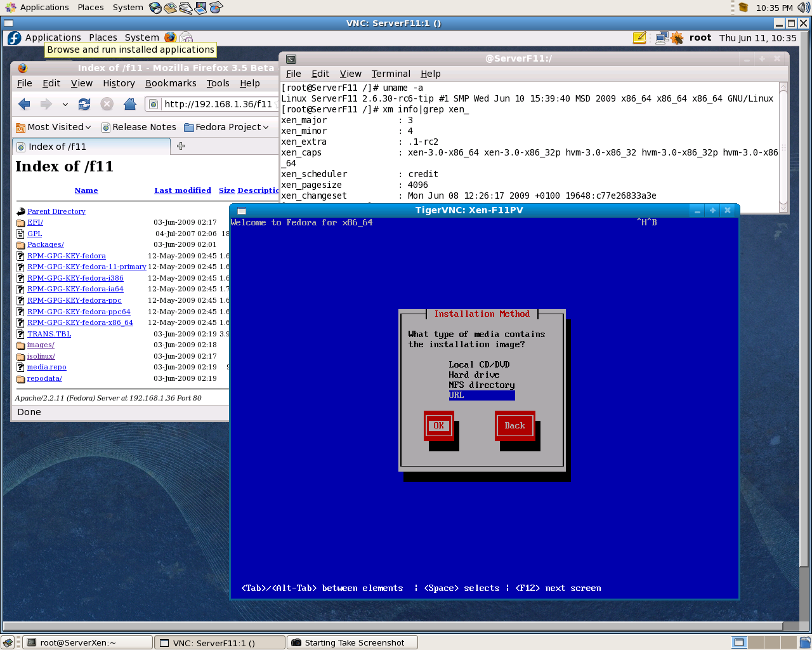
Task: Click the site identity icon in URL bar
Action: pyautogui.click(x=154, y=104)
